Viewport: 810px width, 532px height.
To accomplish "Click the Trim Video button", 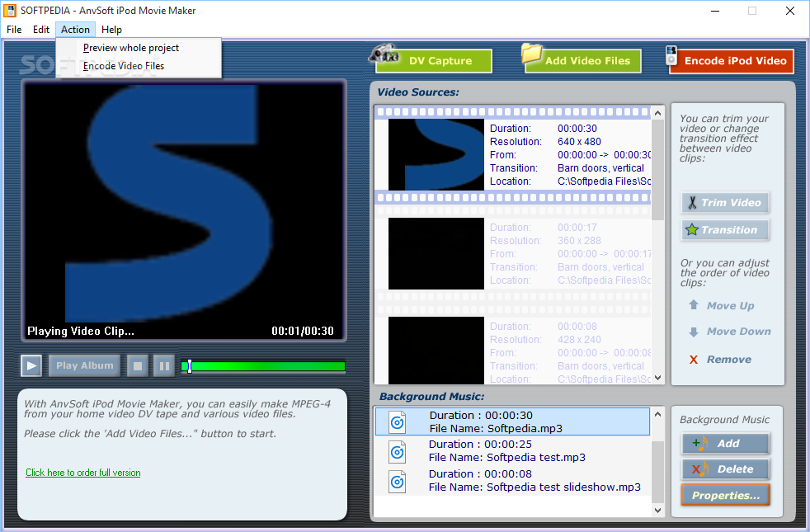I will point(725,202).
